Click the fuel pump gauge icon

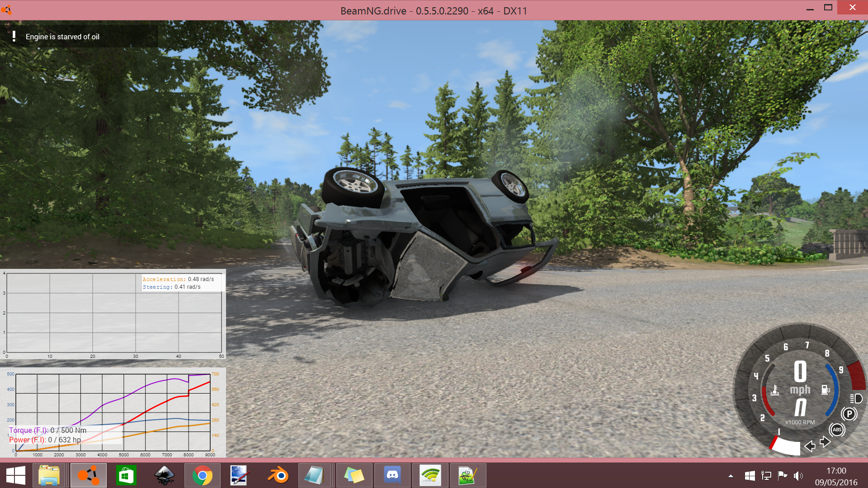826,389
